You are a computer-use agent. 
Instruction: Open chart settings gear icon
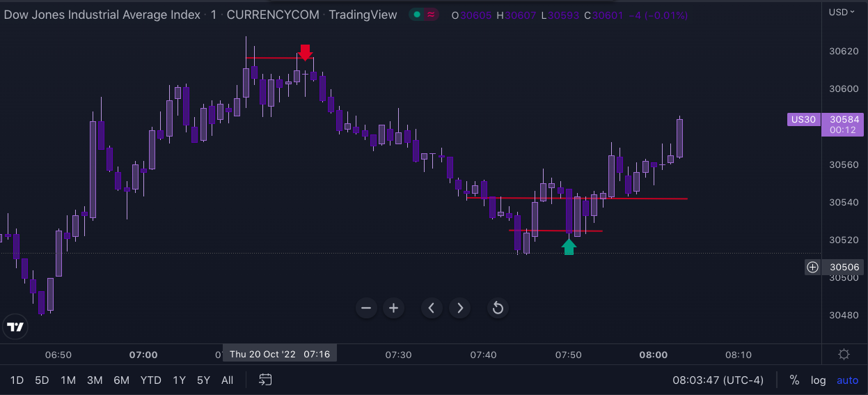[x=844, y=355]
